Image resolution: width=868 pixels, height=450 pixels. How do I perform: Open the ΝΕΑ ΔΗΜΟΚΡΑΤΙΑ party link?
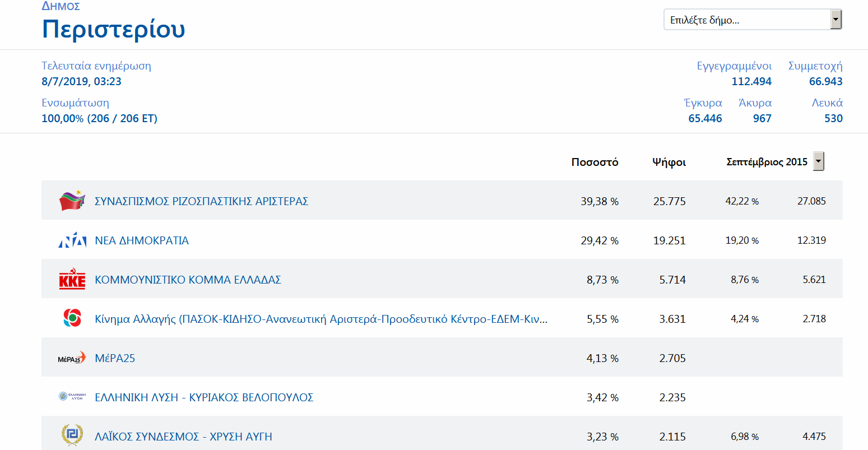[142, 240]
